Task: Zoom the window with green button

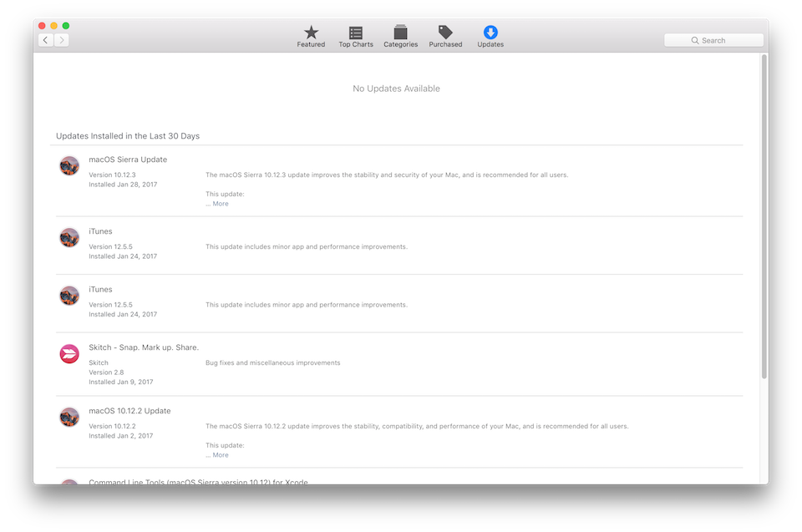Action: pos(65,26)
